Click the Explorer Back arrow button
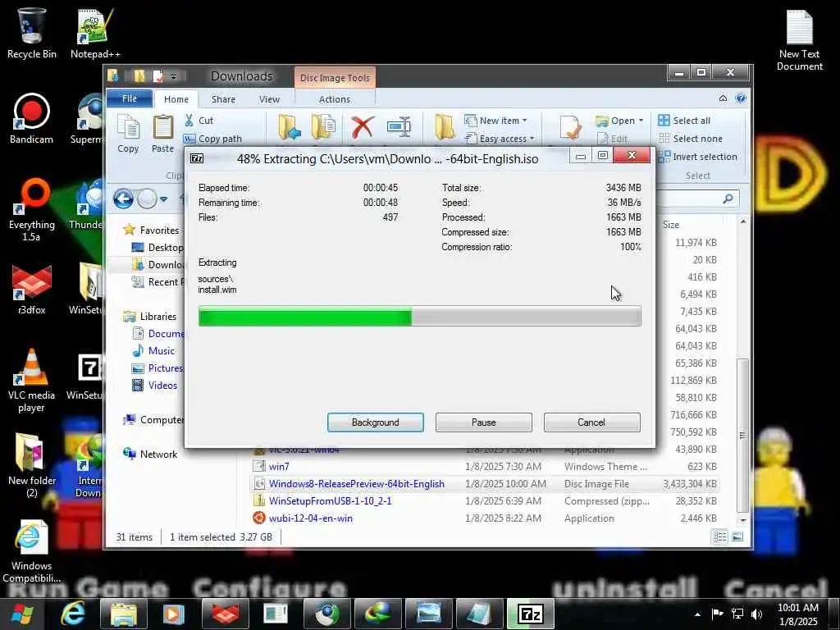 123,199
